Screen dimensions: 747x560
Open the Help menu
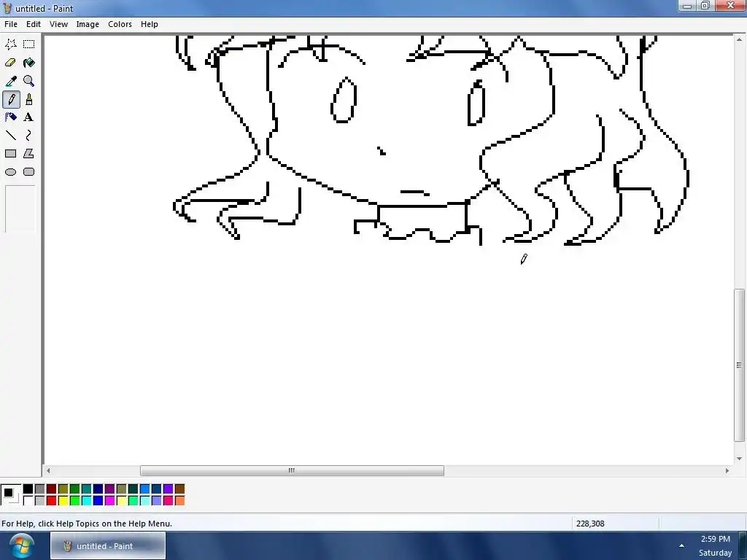pos(149,24)
